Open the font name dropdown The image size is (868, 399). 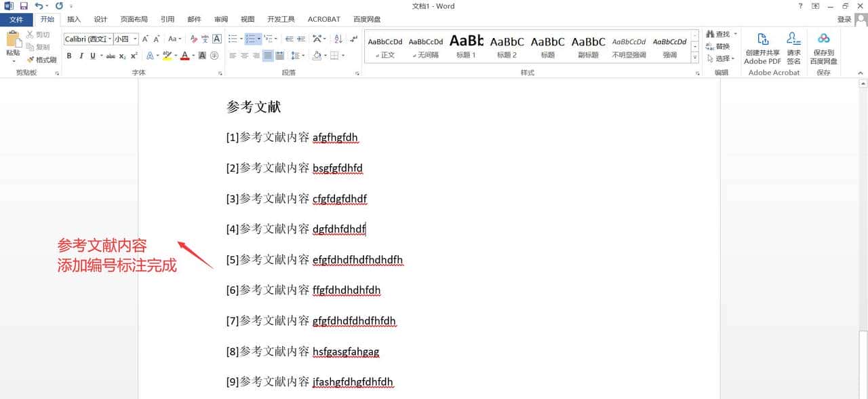(x=111, y=39)
